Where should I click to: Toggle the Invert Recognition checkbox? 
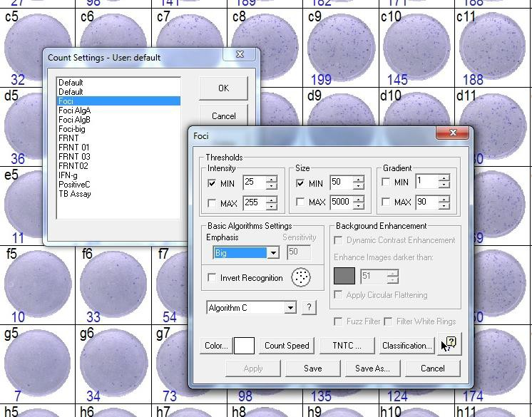tap(213, 278)
